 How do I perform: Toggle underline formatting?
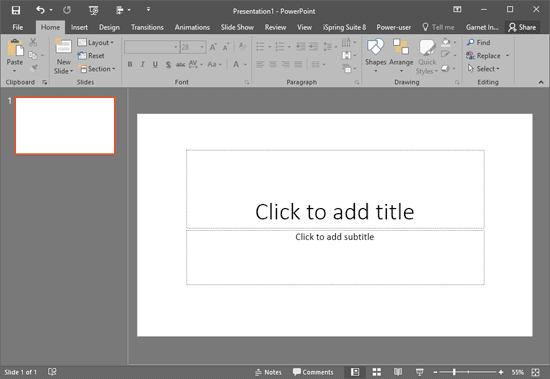tap(155, 64)
